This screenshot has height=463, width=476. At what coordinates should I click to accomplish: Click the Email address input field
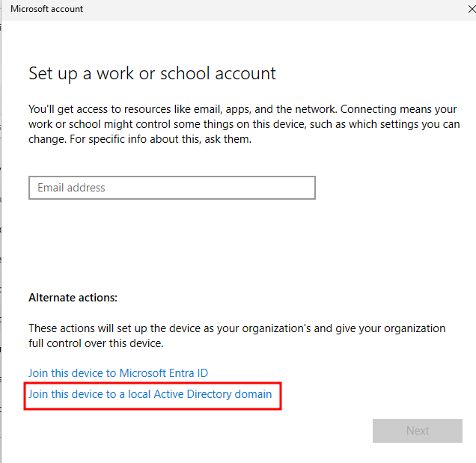[x=171, y=188]
